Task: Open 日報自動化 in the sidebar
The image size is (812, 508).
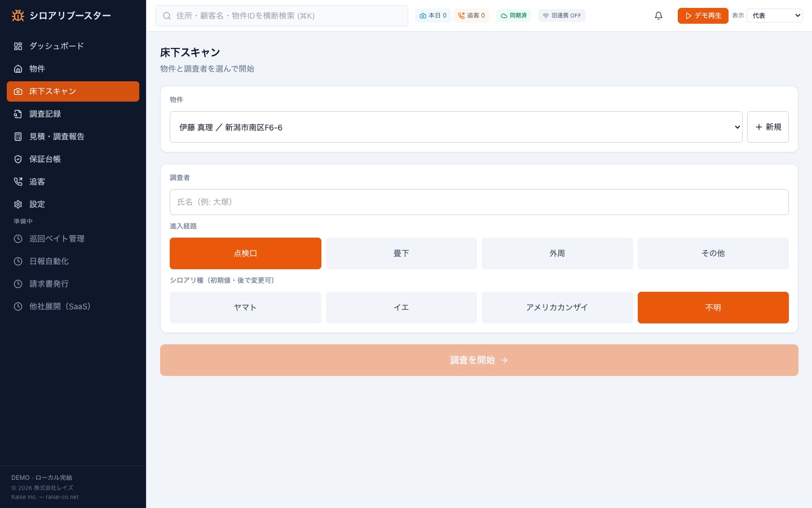Action: pos(73,261)
